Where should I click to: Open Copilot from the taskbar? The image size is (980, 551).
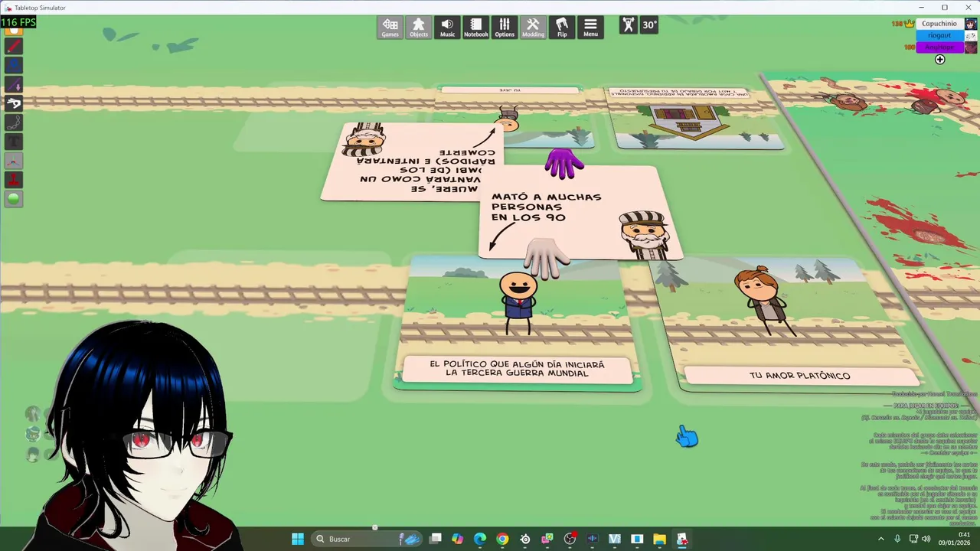[458, 539]
